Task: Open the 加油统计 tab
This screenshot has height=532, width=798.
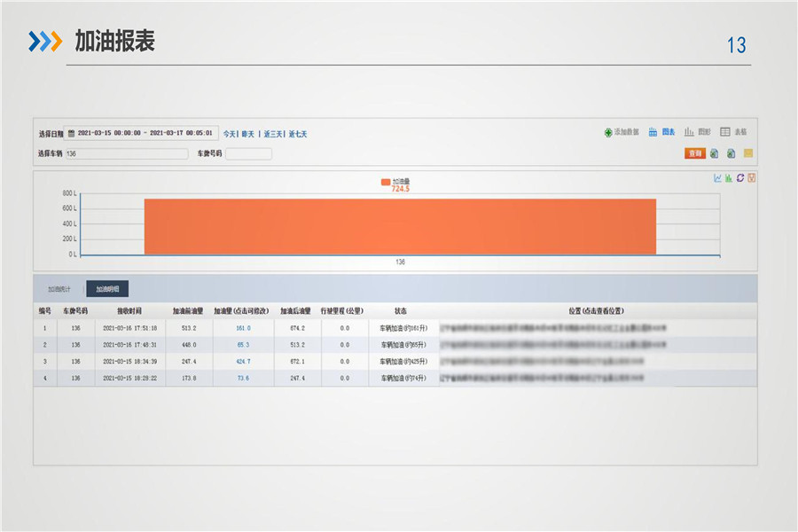Action: coord(59,289)
